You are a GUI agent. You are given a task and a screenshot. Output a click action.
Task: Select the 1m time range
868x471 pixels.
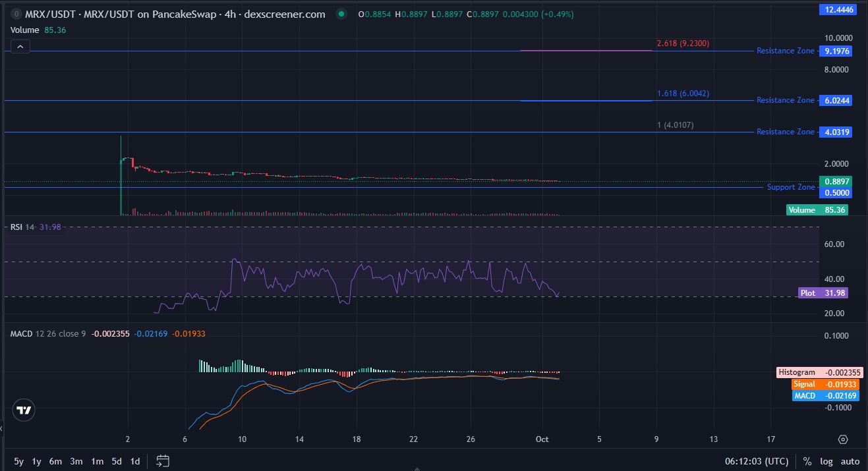point(97,461)
